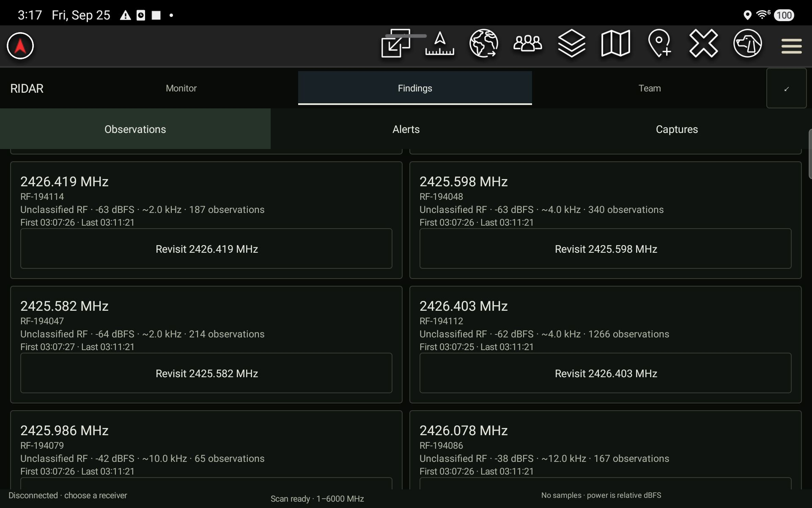Click Revisit 2425.582 MHz button
The height and width of the screenshot is (508, 812).
(x=206, y=373)
